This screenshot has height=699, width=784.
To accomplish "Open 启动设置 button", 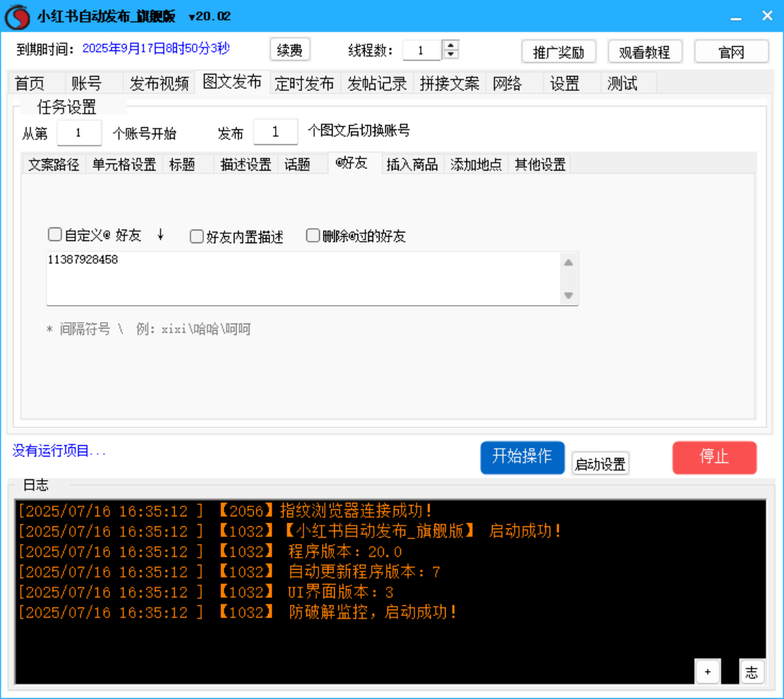I will pos(600,464).
